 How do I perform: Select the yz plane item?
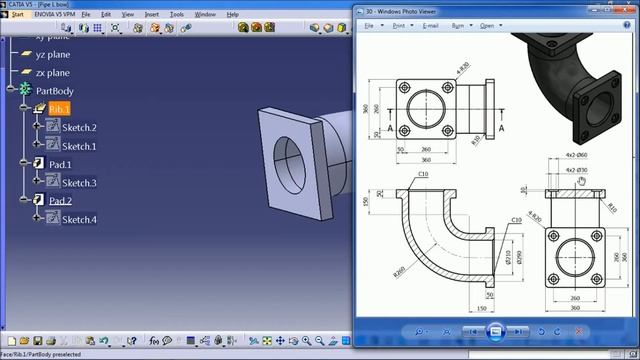[53, 55]
